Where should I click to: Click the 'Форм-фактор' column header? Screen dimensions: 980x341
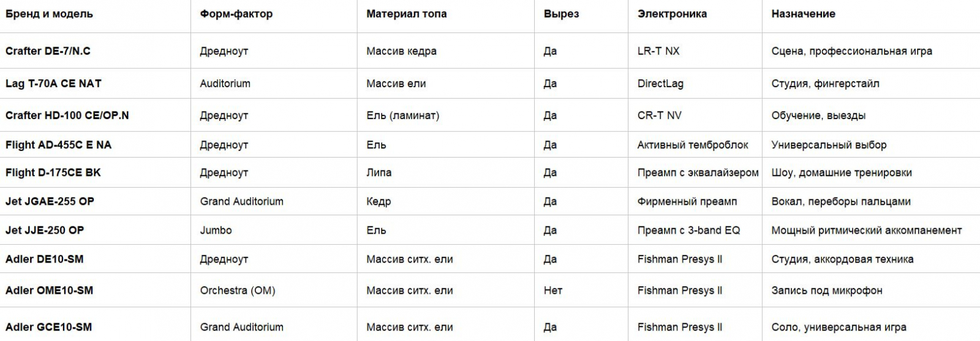pos(236,14)
